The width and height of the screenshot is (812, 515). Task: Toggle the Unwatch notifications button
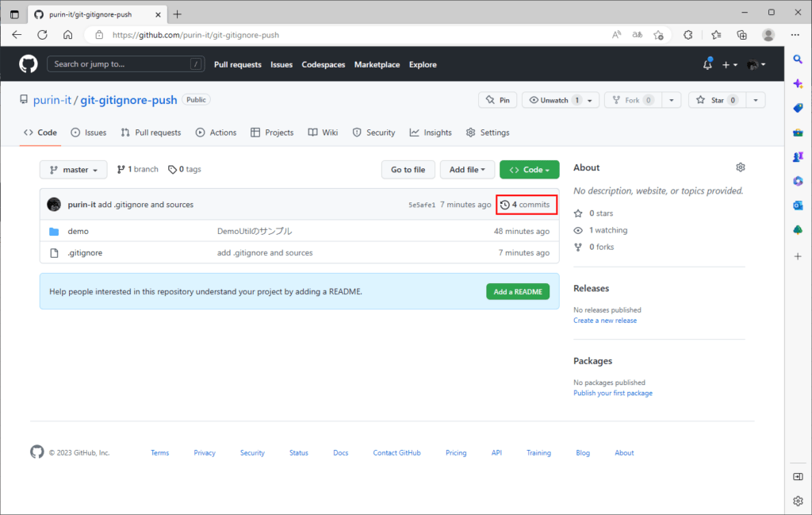coord(553,100)
